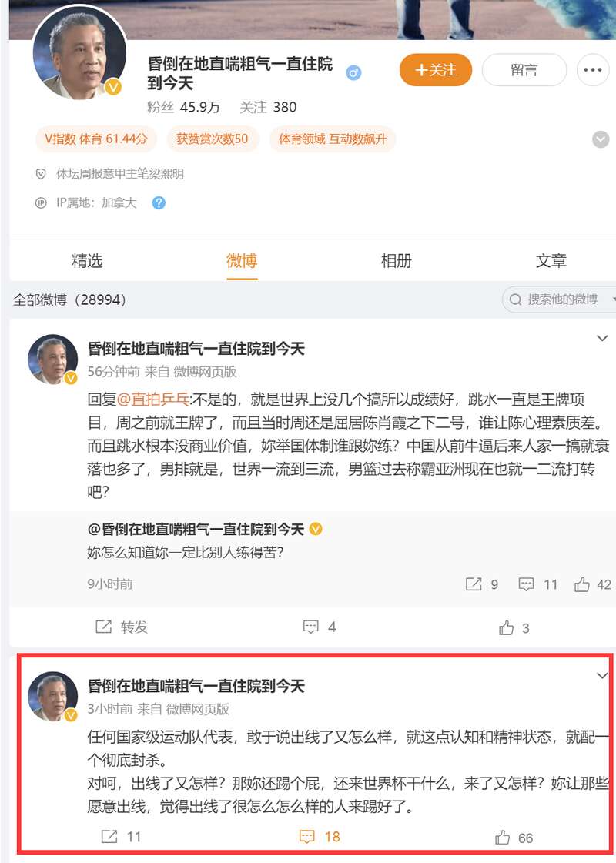Switch to the 相册 tab

pos(397,260)
